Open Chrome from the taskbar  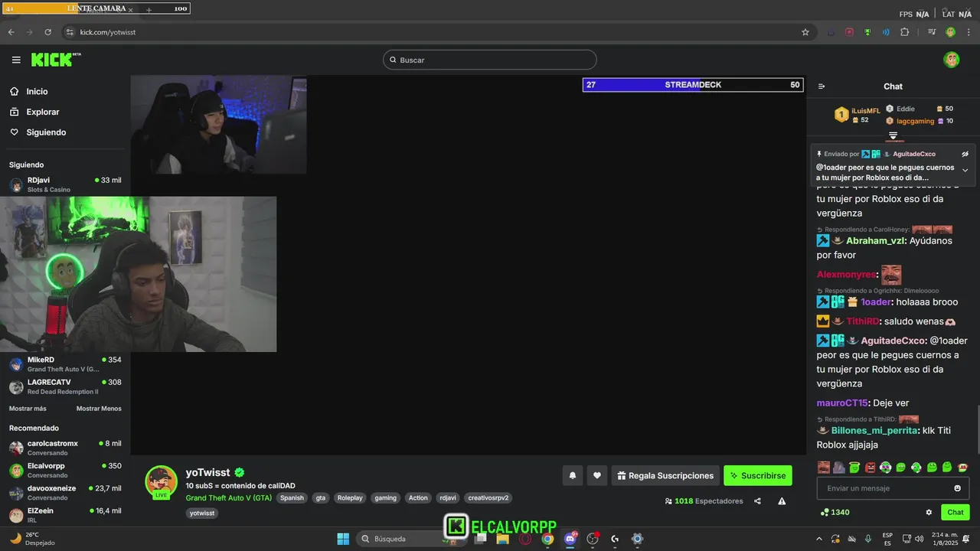click(x=547, y=539)
